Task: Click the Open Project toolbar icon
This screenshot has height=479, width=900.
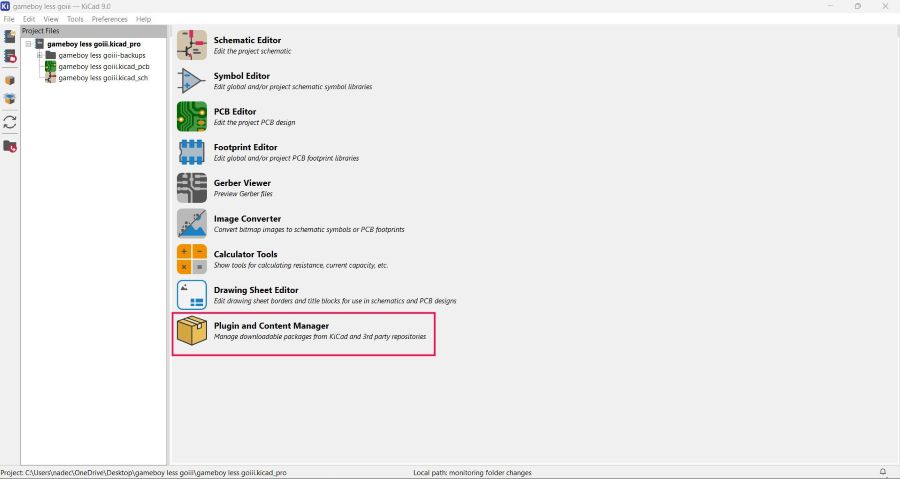Action: pyautogui.click(x=10, y=56)
